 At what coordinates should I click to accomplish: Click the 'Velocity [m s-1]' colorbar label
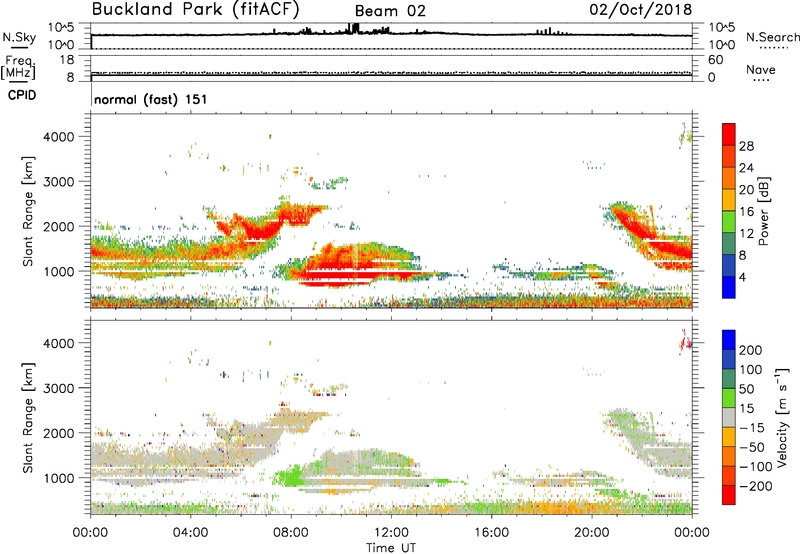pyautogui.click(x=782, y=417)
